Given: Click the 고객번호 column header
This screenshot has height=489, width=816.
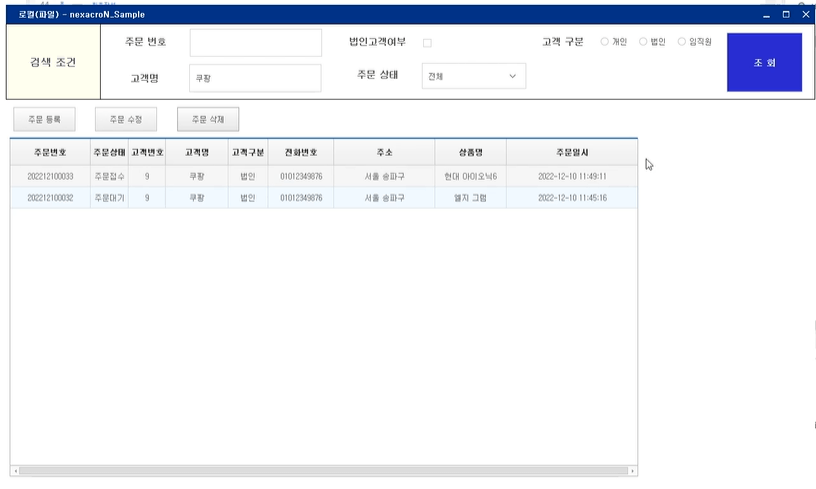Looking at the screenshot, I should (147, 152).
